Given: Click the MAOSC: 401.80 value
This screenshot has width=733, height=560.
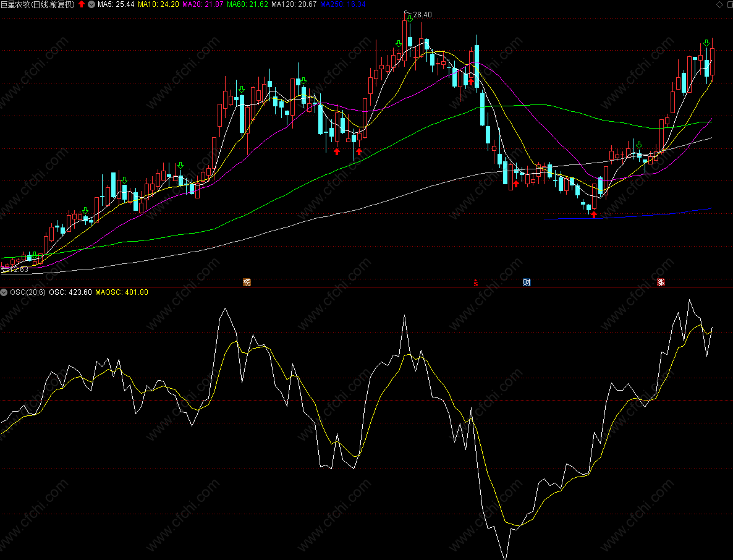Looking at the screenshot, I should pyautogui.click(x=122, y=292).
